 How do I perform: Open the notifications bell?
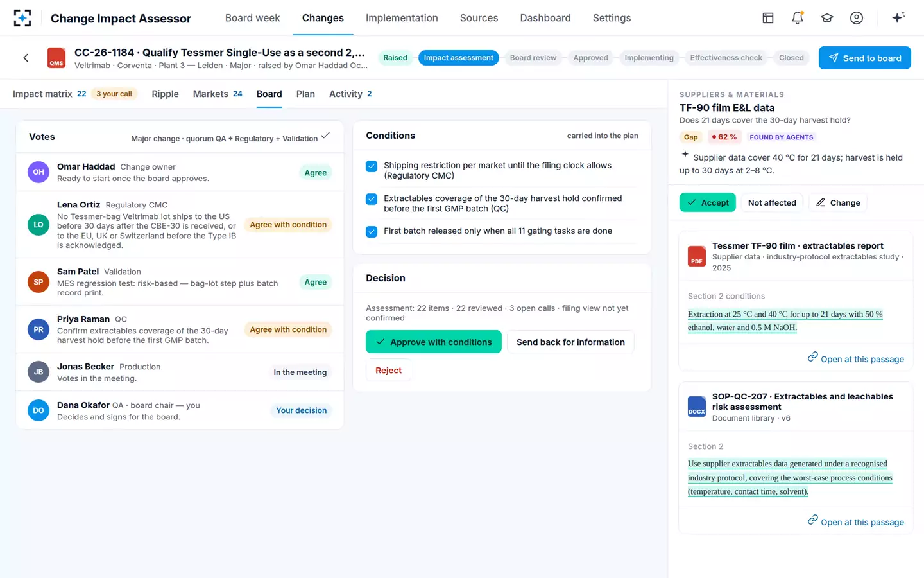pos(798,18)
